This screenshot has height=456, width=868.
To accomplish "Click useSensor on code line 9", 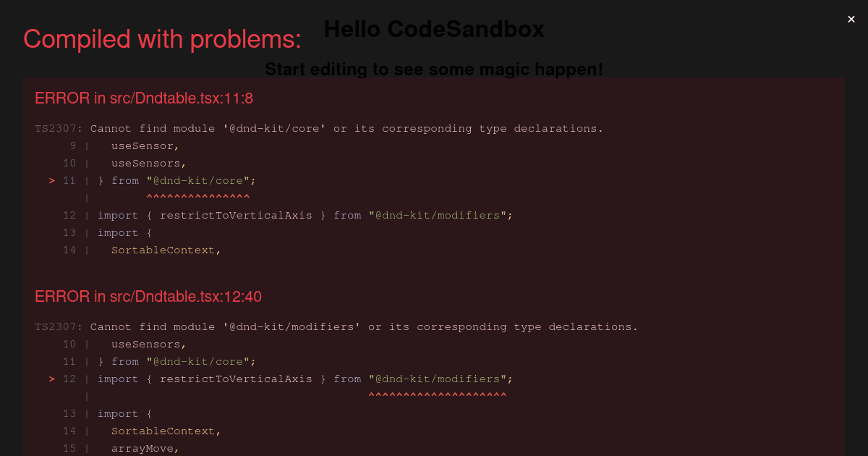I will pos(142,146).
